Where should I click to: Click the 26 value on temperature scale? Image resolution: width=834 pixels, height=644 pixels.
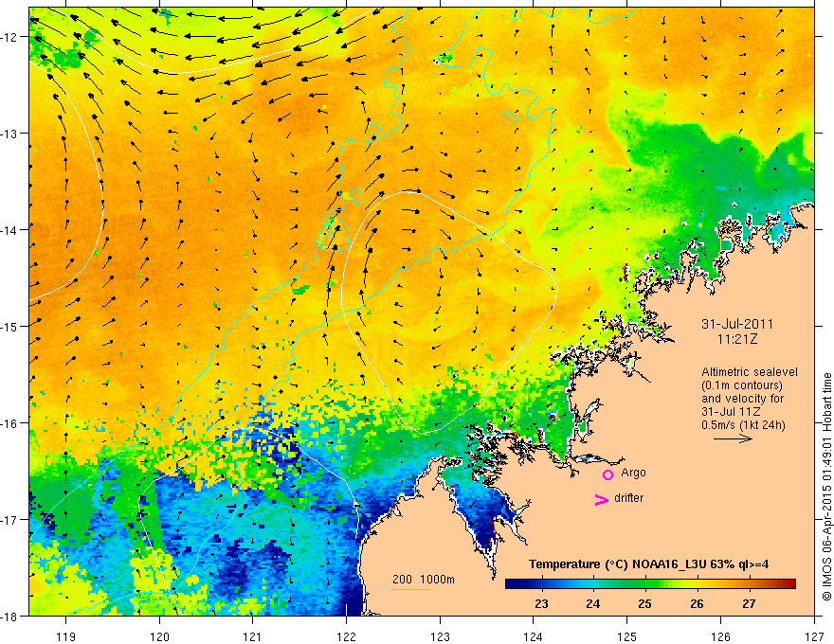coord(697,603)
